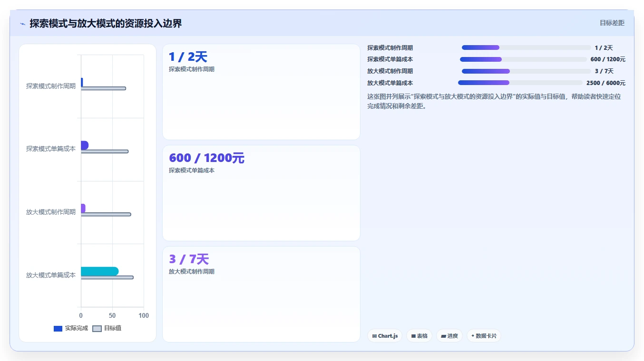The image size is (644, 361).
Task: Click the 探索模式制作周期 progress bar
Action: (526, 47)
